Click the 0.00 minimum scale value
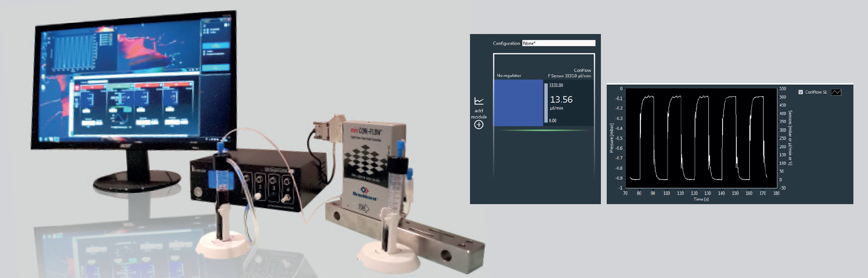The height and width of the screenshot is (278, 868). click(553, 121)
